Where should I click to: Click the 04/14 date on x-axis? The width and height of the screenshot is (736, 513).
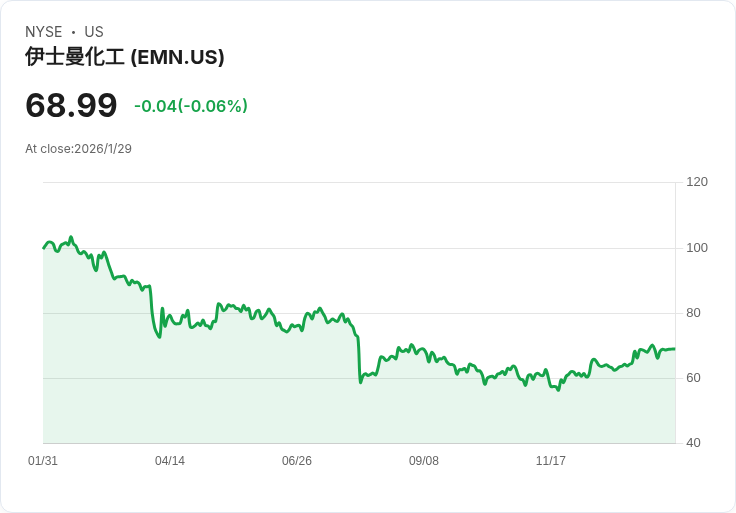[170, 461]
